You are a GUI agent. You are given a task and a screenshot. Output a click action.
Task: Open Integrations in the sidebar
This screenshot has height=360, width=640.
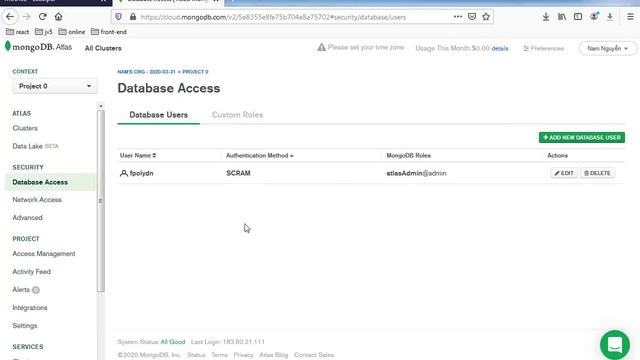(x=30, y=307)
